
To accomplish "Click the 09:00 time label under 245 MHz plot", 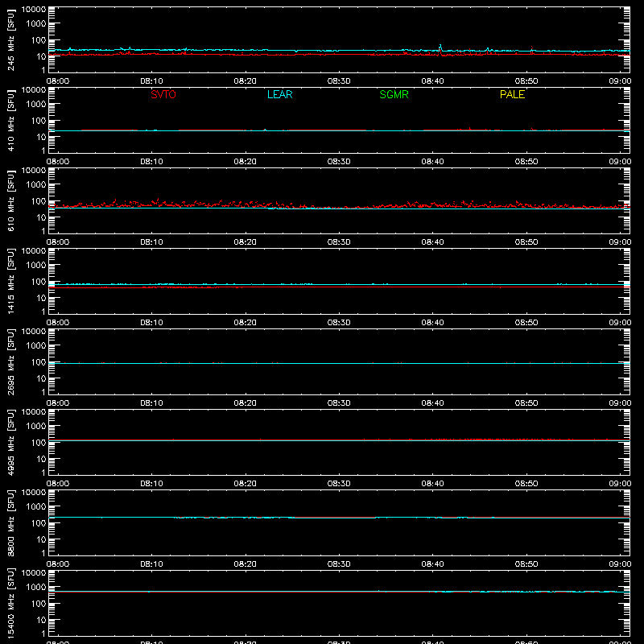I will [620, 81].
